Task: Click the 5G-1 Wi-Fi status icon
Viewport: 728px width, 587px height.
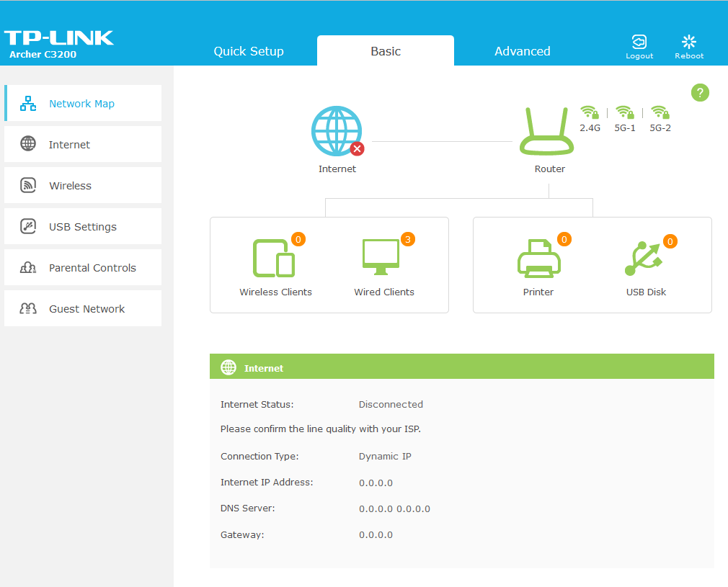Action: (x=624, y=113)
